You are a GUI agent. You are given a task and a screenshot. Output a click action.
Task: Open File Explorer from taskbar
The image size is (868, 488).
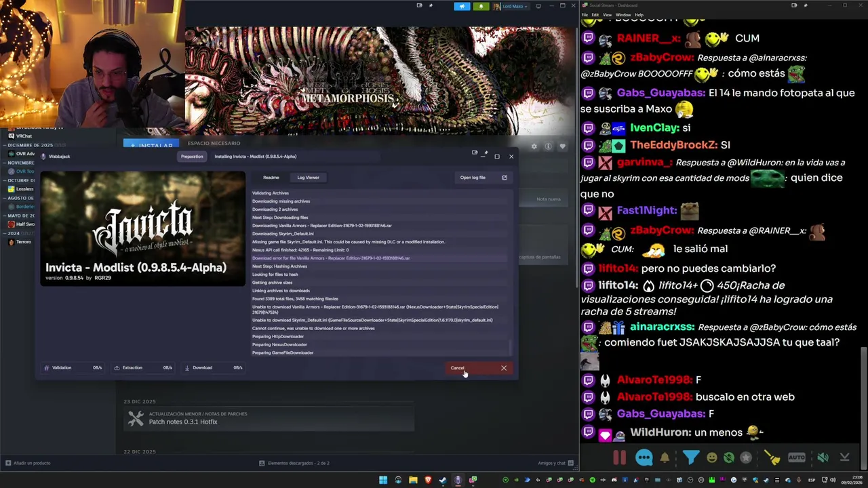[x=413, y=480]
